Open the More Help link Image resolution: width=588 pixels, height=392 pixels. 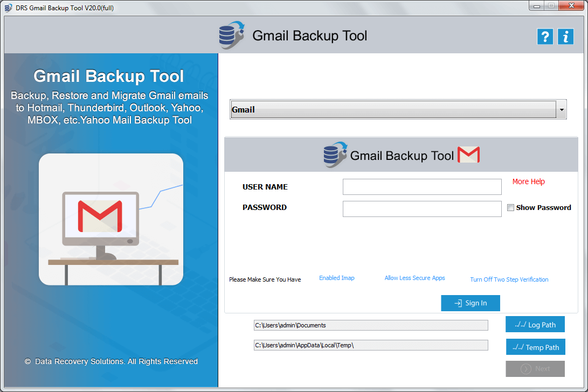tap(528, 182)
